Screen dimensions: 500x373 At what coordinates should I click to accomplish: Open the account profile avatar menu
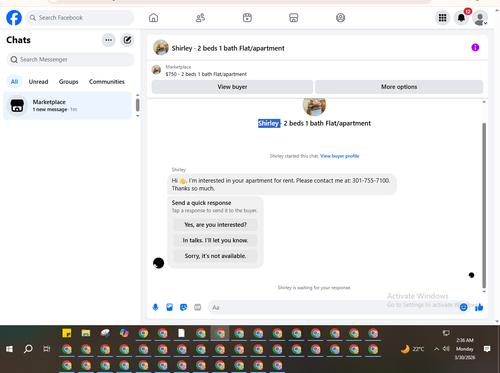coord(480,18)
